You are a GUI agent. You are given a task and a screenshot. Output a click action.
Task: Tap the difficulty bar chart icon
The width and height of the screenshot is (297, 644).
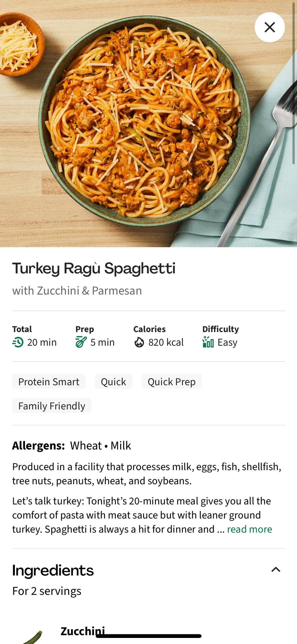pos(208,342)
